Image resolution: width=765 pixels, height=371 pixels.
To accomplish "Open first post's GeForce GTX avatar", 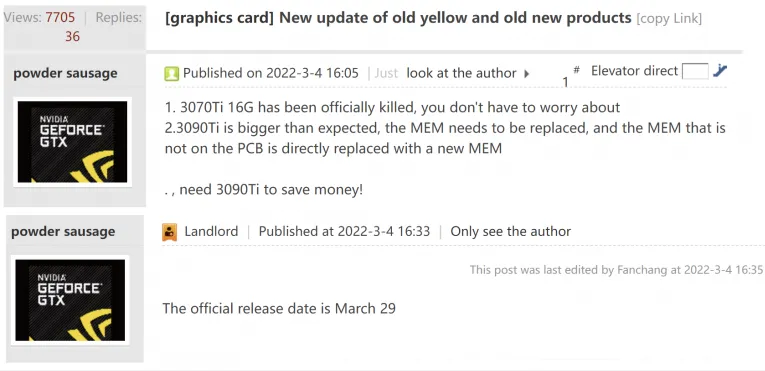I will click(72, 142).
